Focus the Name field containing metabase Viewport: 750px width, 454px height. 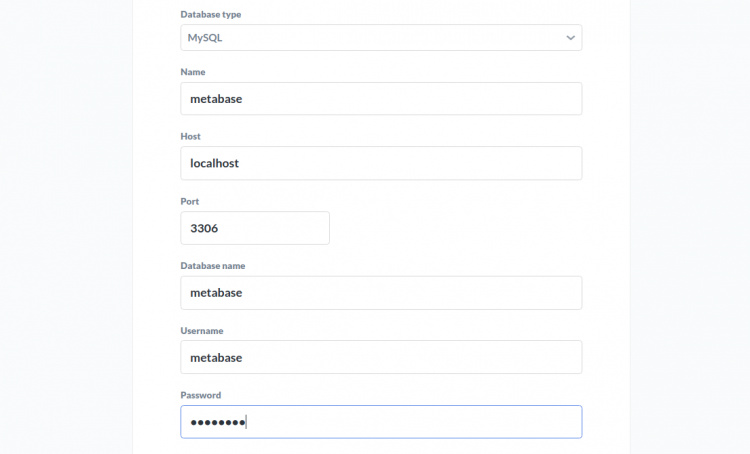pos(380,99)
